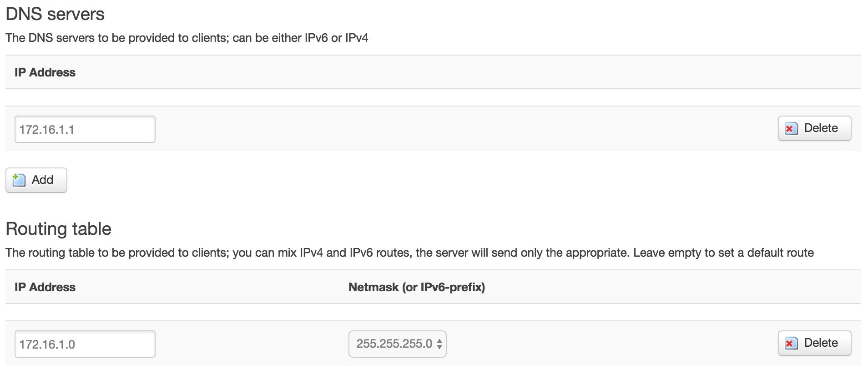Delete the 172.16.1.0 route entry
Image resolution: width=868 pixels, height=375 pixels.
click(x=814, y=343)
